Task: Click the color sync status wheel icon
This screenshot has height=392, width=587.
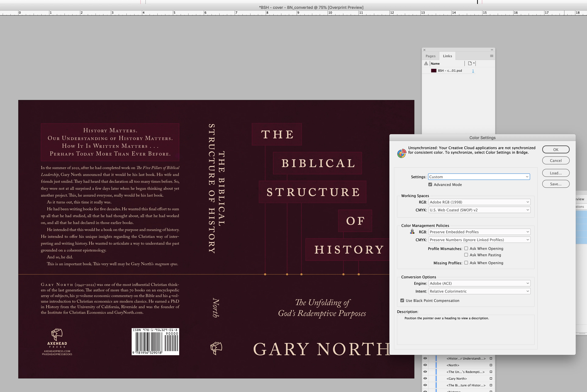Action: coord(401,153)
